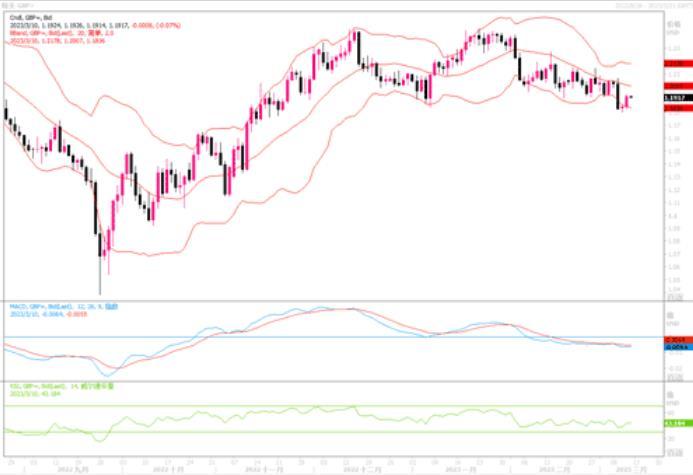Image resolution: width=693 pixels, height=475 pixels.
Task: Click the red Bollinger middle band price label
Action: (678, 86)
